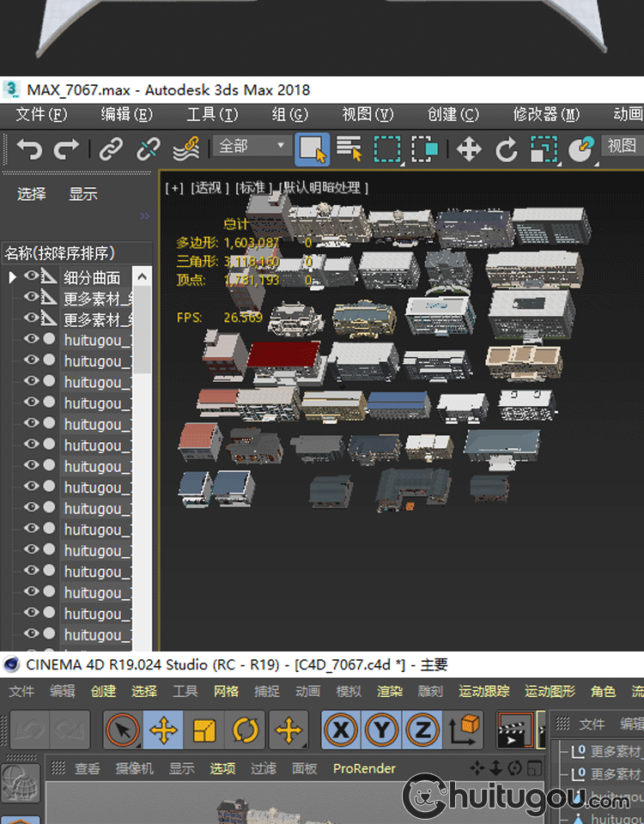Choose Rotate tool in Cinema 4D
Image resolution: width=644 pixels, height=824 pixels.
[246, 730]
